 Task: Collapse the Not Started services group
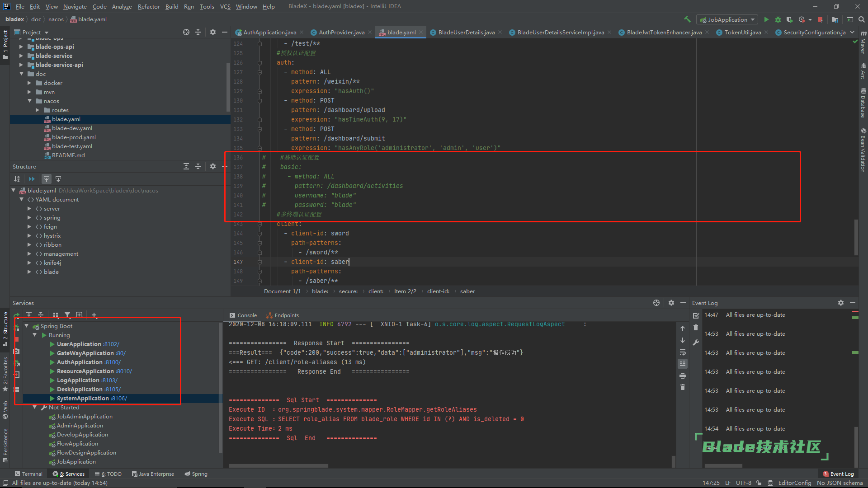35,407
